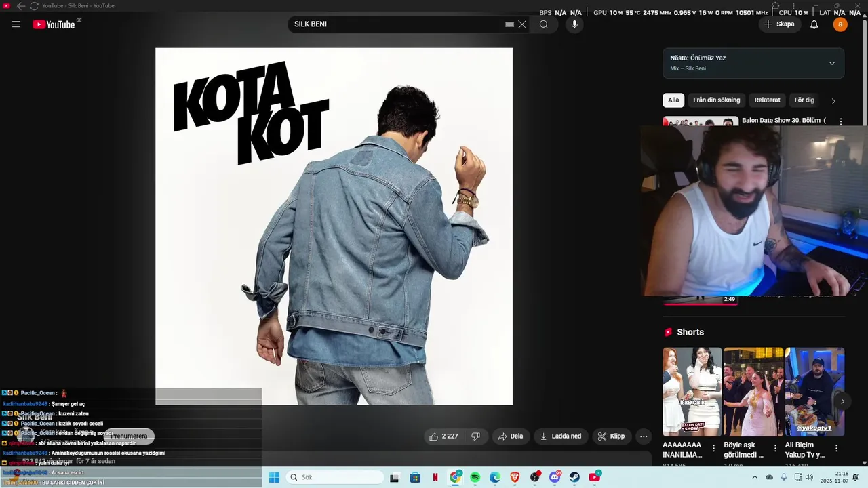Launch Netflix from the taskbar
This screenshot has width=868, height=488.
coord(435,477)
